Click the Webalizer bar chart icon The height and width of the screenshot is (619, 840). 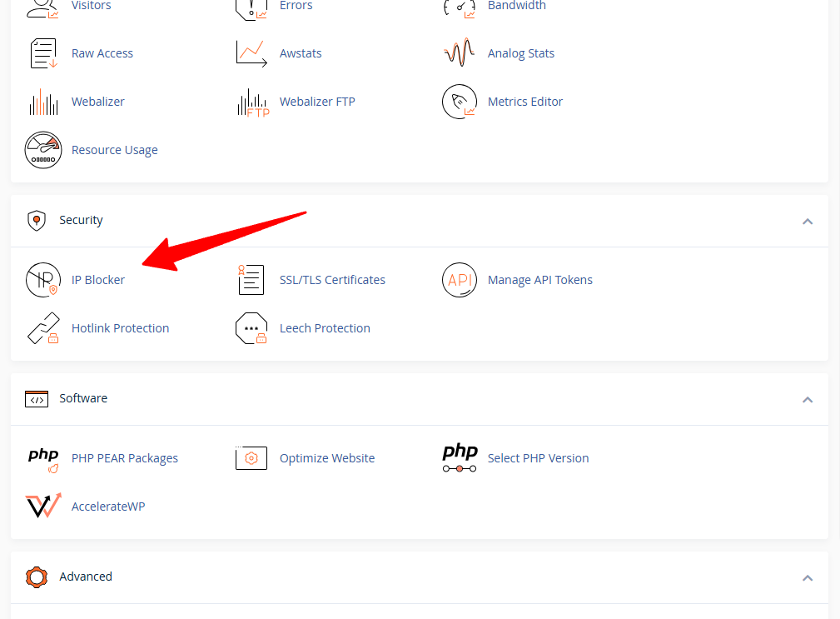pos(43,102)
